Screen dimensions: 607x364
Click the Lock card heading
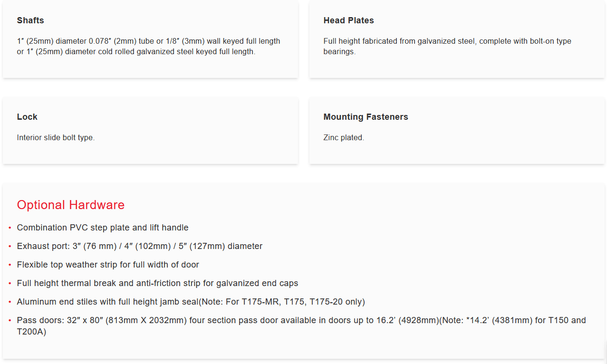pos(27,117)
